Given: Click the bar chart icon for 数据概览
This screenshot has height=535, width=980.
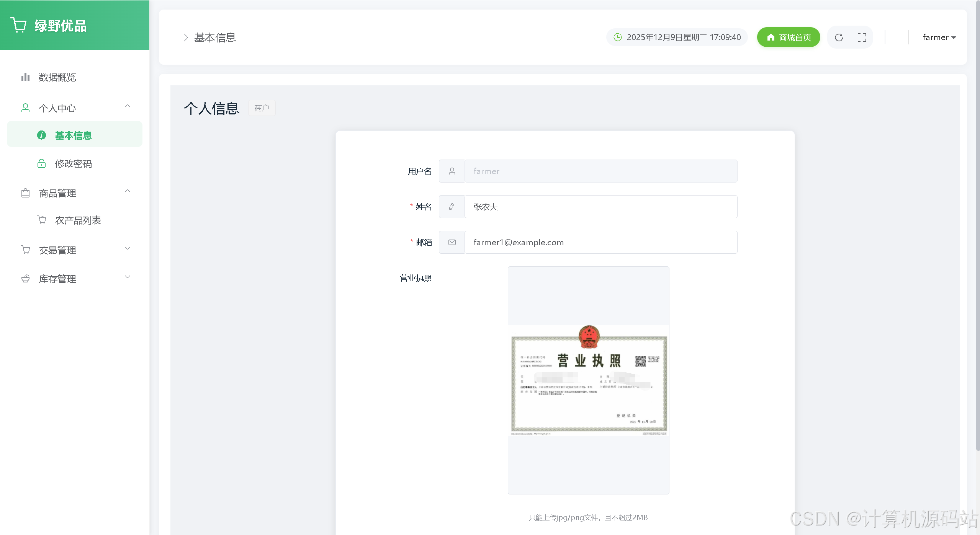Looking at the screenshot, I should [x=25, y=77].
